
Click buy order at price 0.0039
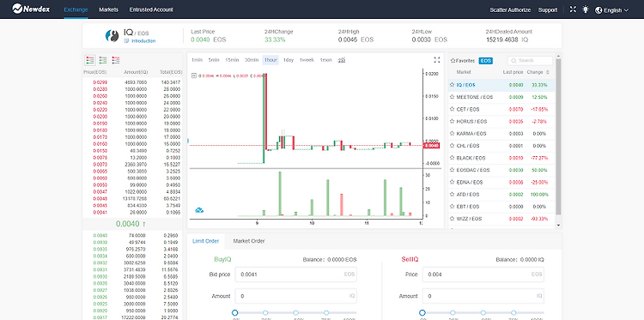pos(132,243)
